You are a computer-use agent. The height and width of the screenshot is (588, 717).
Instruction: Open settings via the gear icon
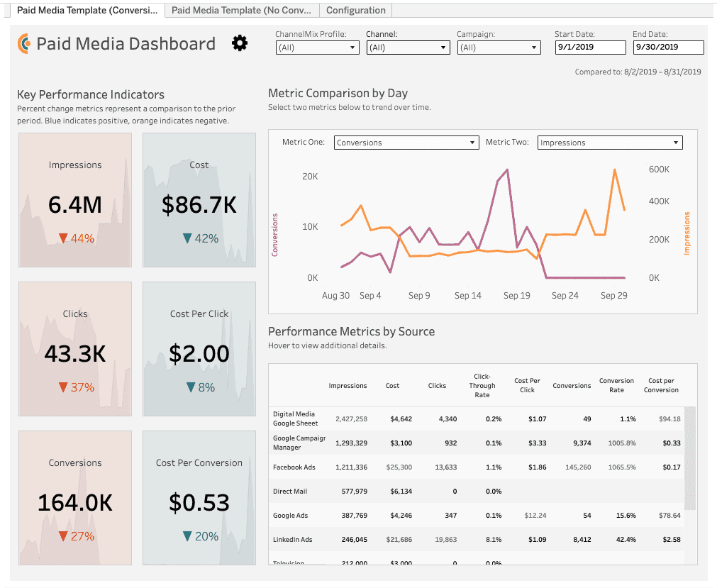tap(240, 43)
